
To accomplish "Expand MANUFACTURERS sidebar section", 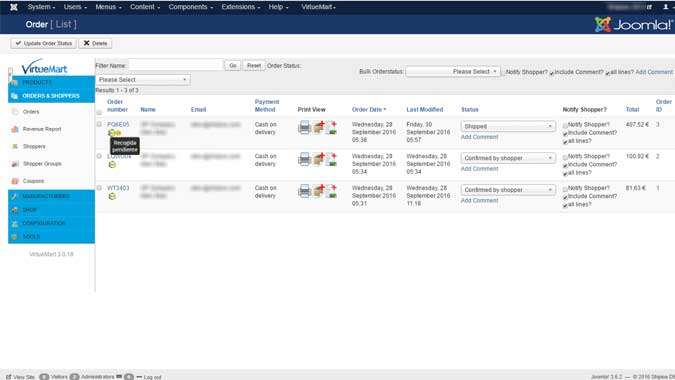I will coord(51,196).
